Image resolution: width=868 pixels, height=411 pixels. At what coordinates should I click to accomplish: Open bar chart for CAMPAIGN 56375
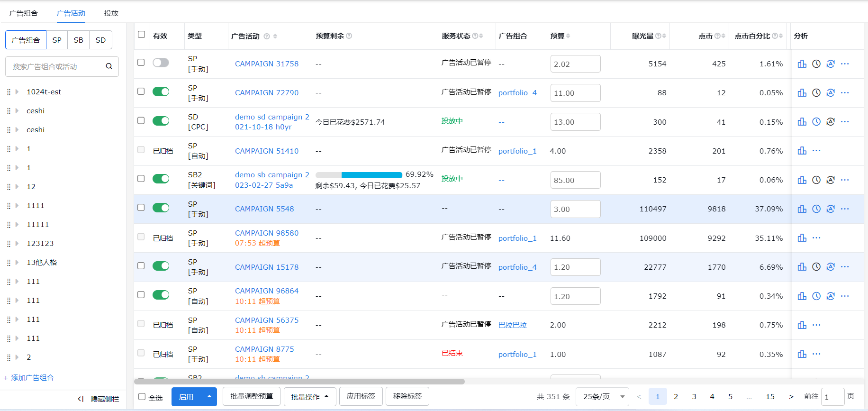tap(802, 325)
